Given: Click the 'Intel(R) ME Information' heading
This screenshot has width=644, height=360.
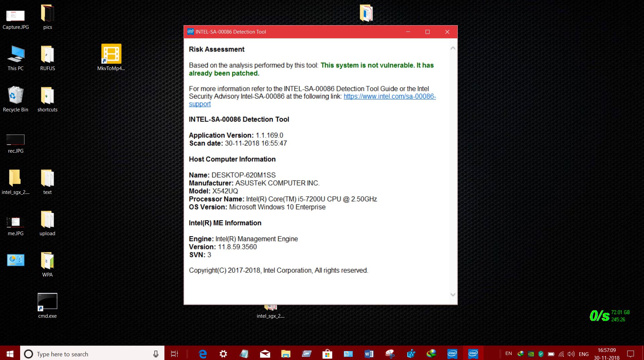Looking at the screenshot, I should click(x=225, y=223).
